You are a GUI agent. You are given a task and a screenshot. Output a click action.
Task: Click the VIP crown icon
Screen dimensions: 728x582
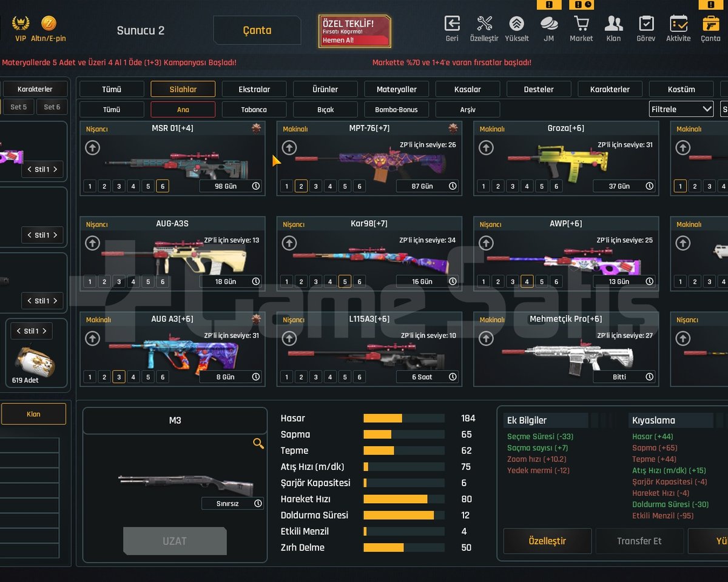(x=21, y=24)
